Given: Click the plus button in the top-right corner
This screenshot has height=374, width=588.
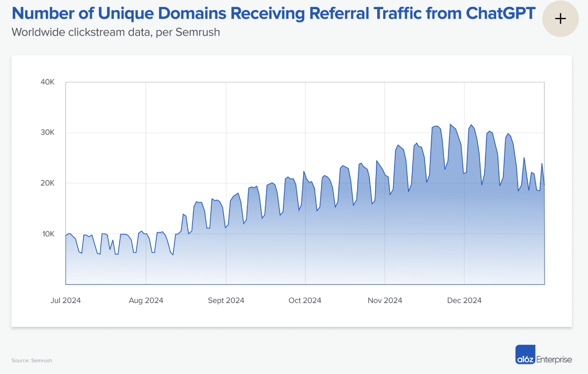Looking at the screenshot, I should 561,19.
